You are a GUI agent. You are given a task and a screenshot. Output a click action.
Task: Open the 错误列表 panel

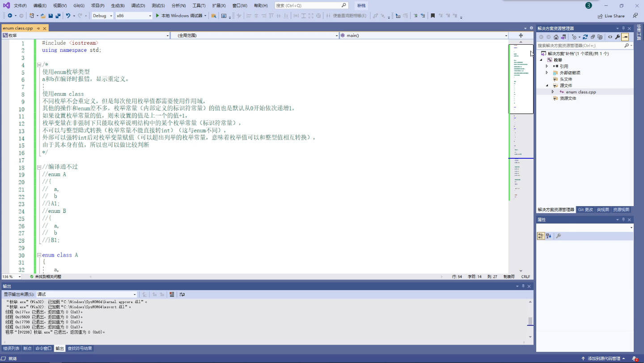tap(11, 348)
